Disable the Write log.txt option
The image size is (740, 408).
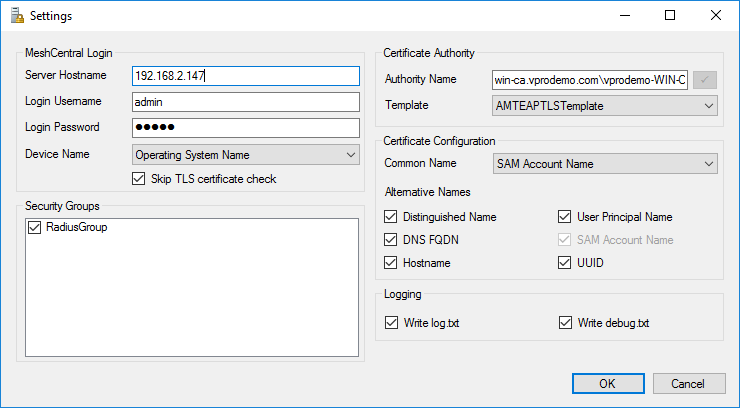pos(391,323)
